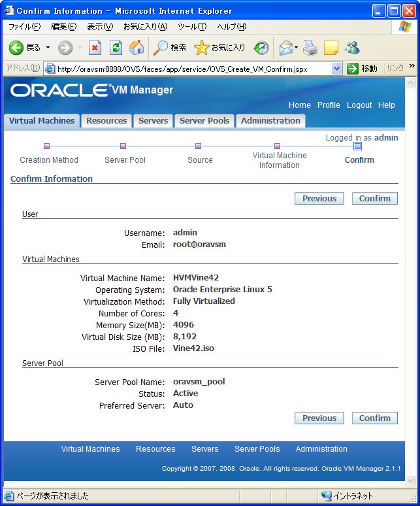This screenshot has width=420, height=506.
Task: Click the Oracle Enterprise Linux 5 value
Action: click(x=222, y=290)
